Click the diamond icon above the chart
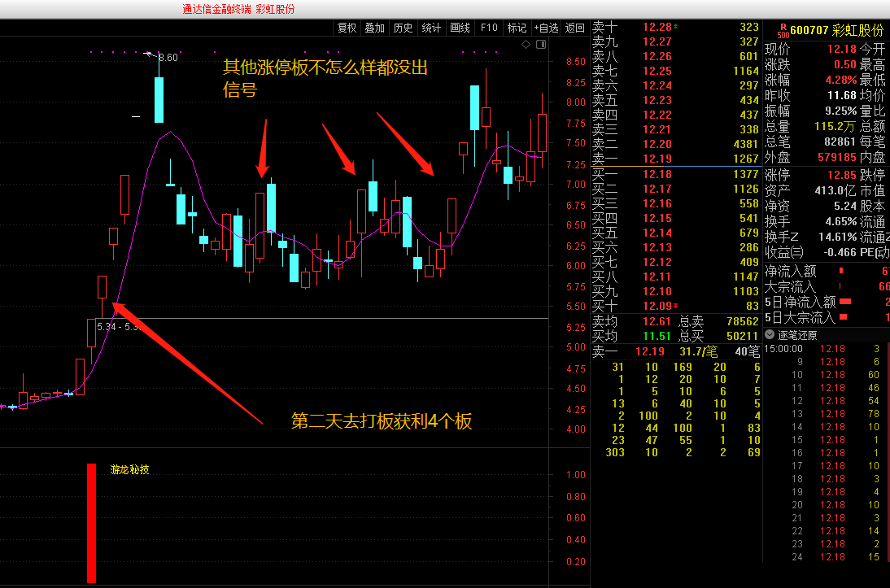The width and height of the screenshot is (890, 588). (x=526, y=44)
